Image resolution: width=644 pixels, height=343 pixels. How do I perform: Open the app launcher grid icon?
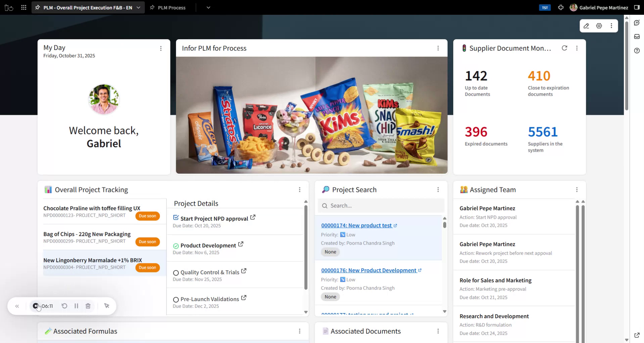click(24, 7)
